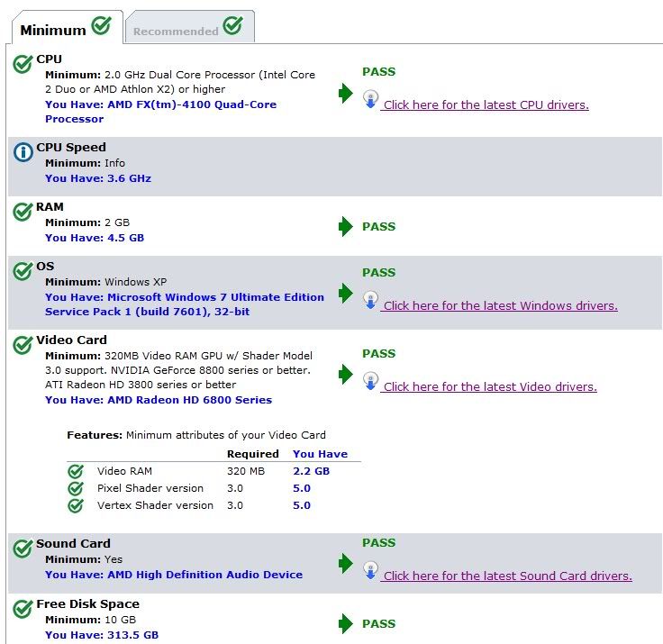663x644 pixels.
Task: Click the green check icon beside CPU
Action: pyautogui.click(x=23, y=64)
